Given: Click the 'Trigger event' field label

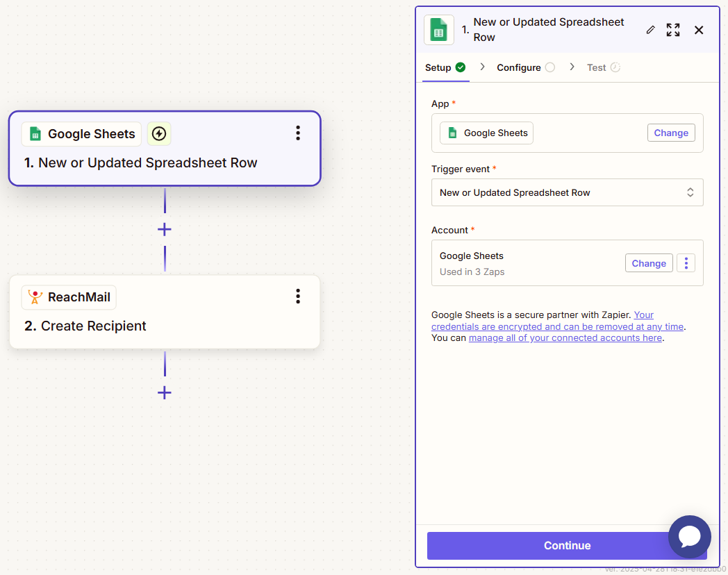Looking at the screenshot, I should pyautogui.click(x=460, y=169).
